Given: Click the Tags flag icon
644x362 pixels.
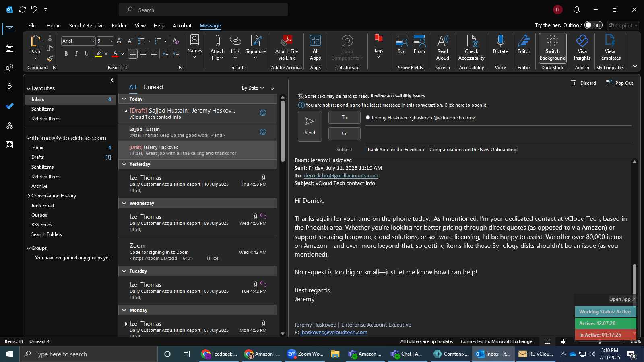Looking at the screenshot, I should click(378, 40).
